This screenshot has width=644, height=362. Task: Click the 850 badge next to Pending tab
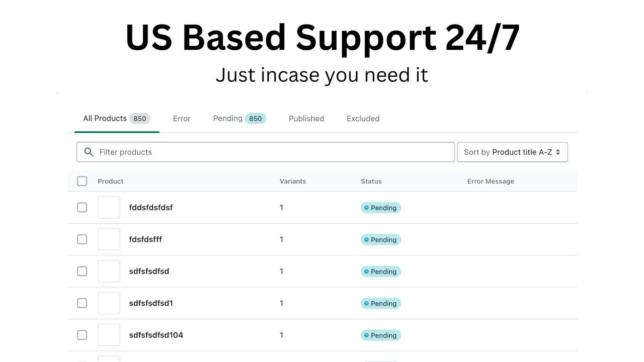pyautogui.click(x=255, y=118)
